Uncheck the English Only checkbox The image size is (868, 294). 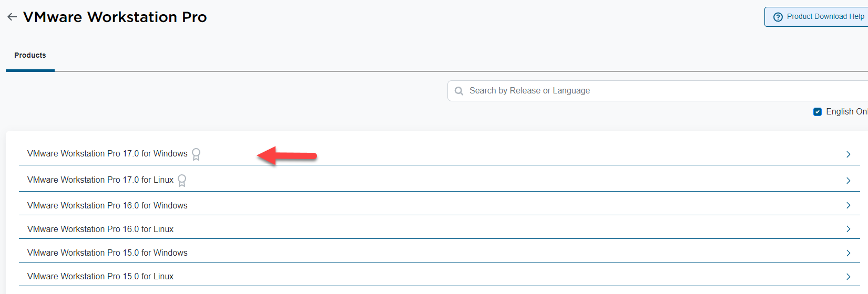tap(818, 112)
